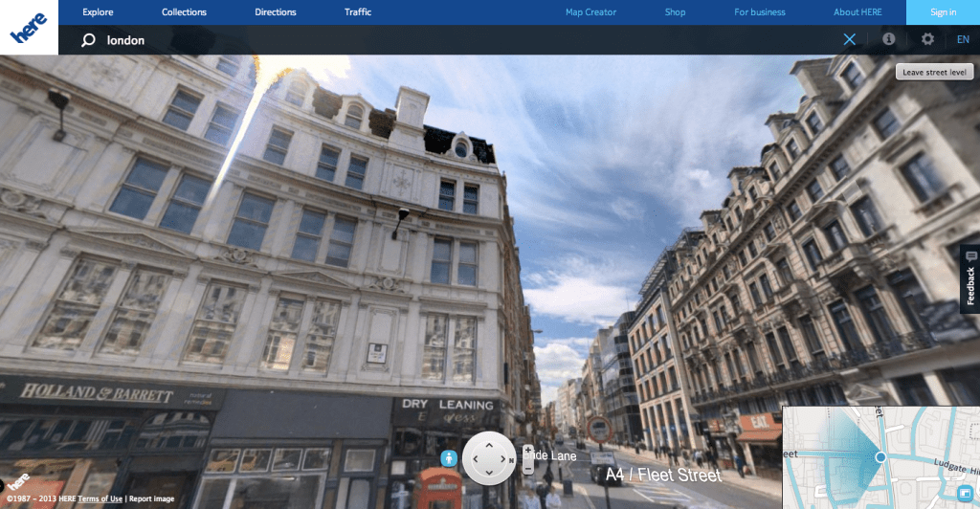980x509 pixels.
Task: Rotate the view right with the right arrow
Action: click(503, 459)
